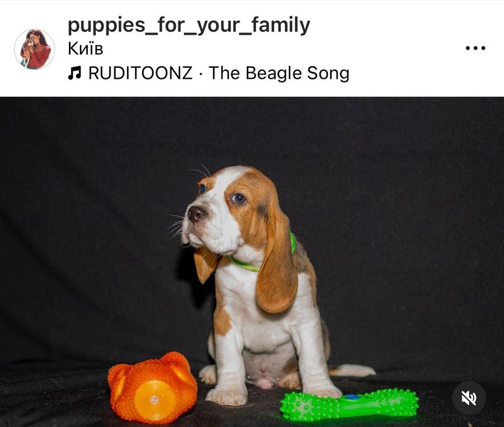This screenshot has width=504, height=427.
Task: Visit the puppies_for_your_family username link
Action: pos(189,26)
